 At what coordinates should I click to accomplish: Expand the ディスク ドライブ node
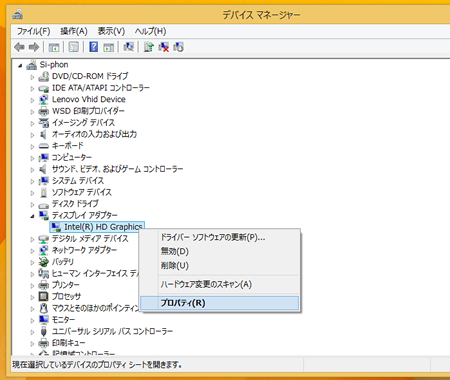point(32,204)
